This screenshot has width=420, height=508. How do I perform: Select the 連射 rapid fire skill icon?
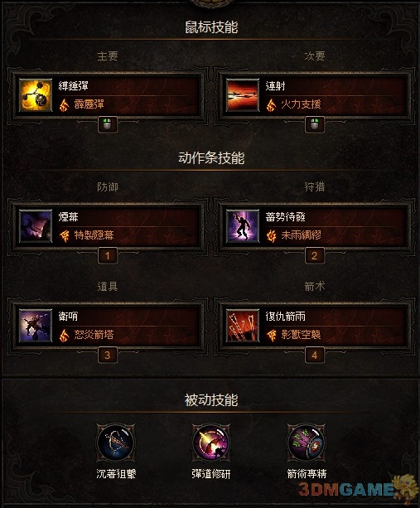(243, 95)
